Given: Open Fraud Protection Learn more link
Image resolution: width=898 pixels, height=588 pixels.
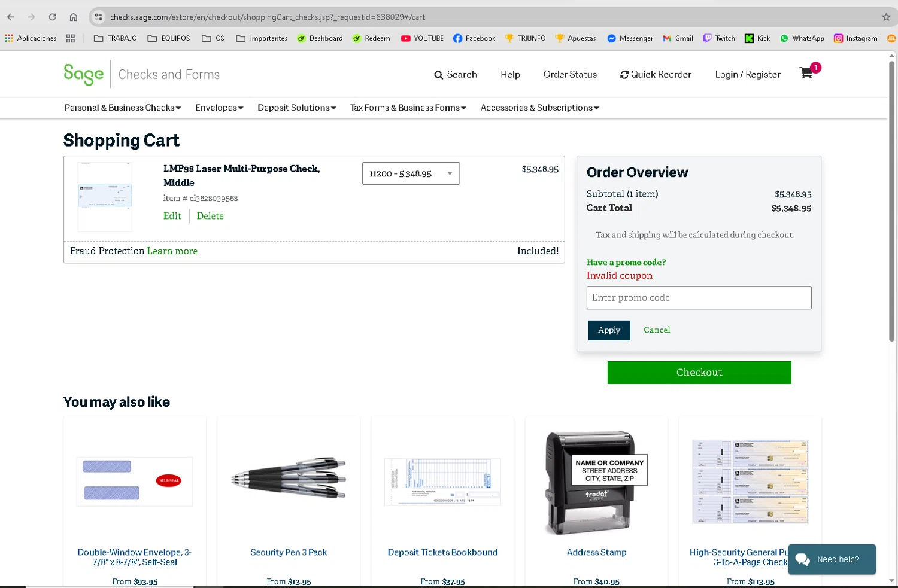Looking at the screenshot, I should 172,251.
